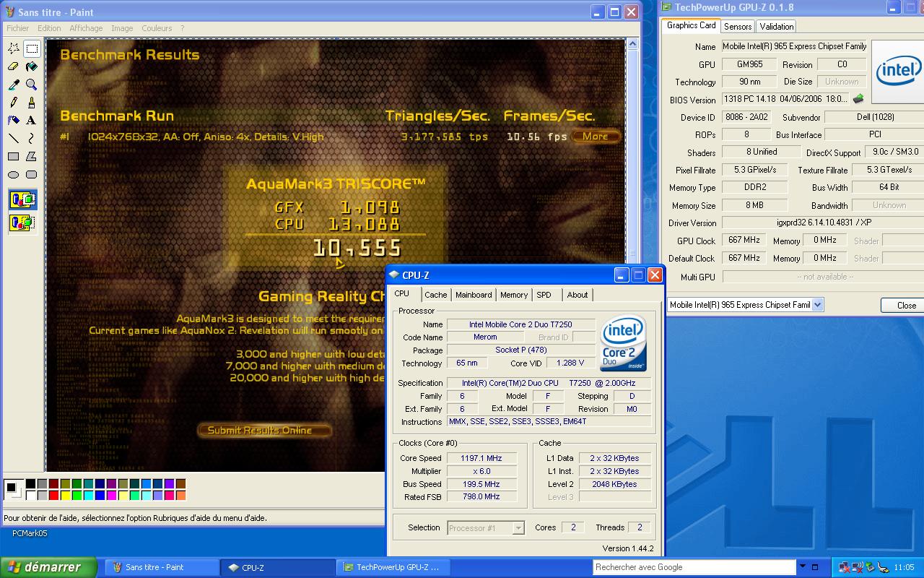Open the Fichier menu in Paint
This screenshot has width=924, height=578.
[18, 28]
